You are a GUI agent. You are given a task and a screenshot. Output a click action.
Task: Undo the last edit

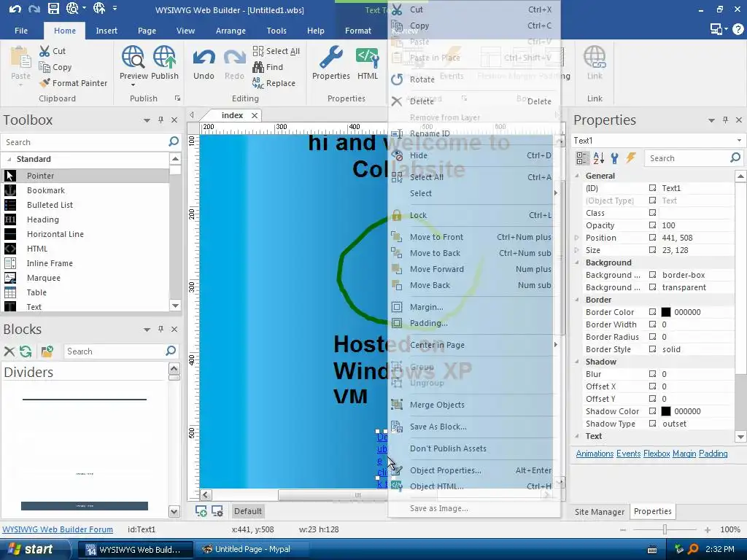[204, 64]
